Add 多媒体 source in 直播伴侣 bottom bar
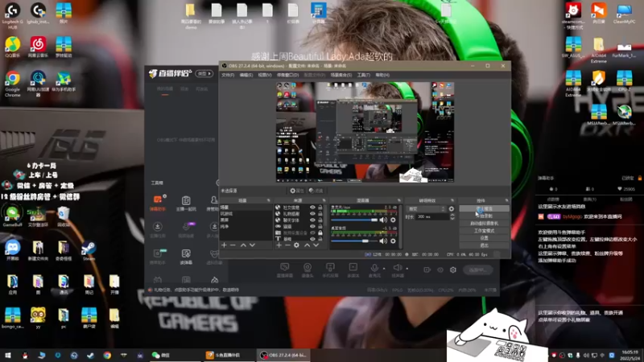 pos(353,270)
